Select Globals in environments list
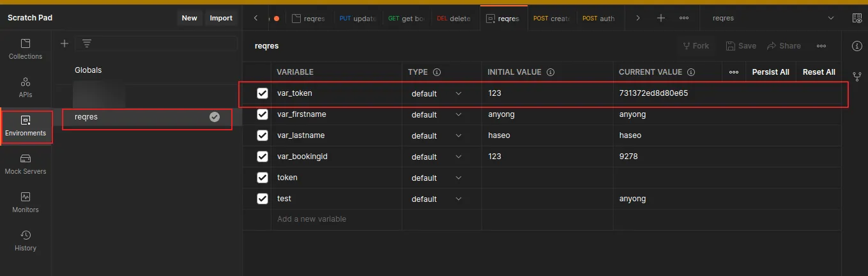 [88, 70]
